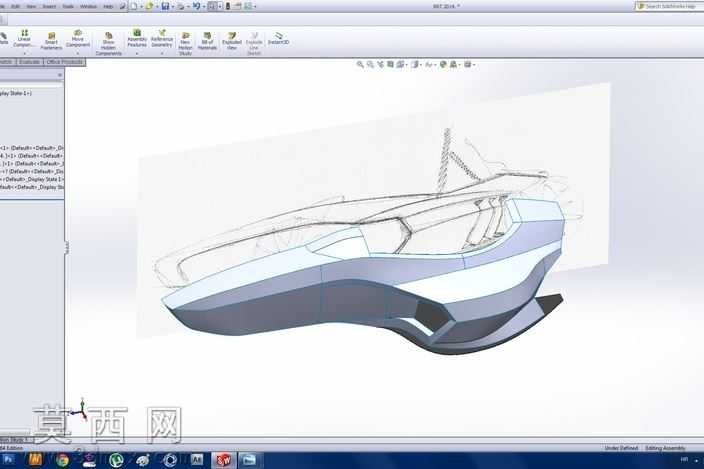Click the New document icon
The width and height of the screenshot is (704, 469).
[x=134, y=6]
